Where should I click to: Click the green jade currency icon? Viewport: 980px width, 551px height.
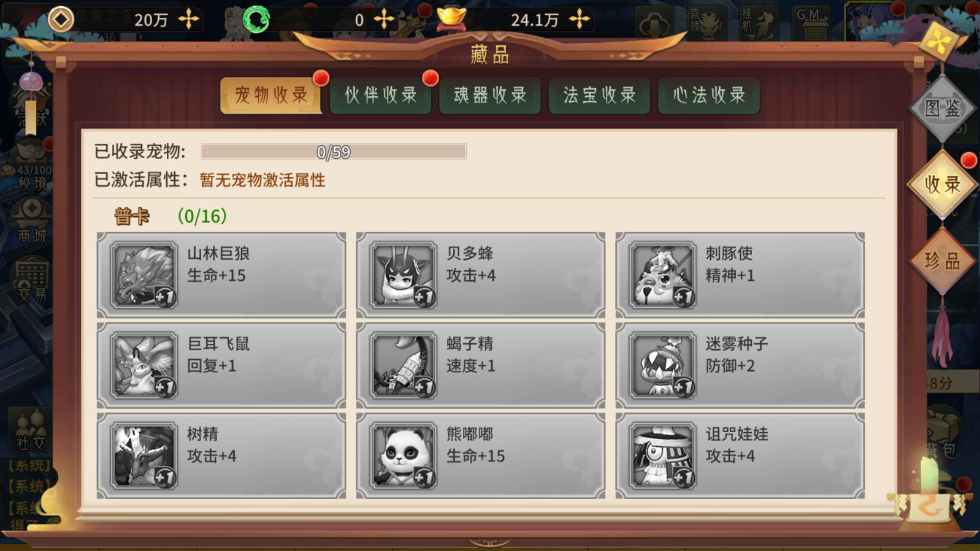(256, 20)
